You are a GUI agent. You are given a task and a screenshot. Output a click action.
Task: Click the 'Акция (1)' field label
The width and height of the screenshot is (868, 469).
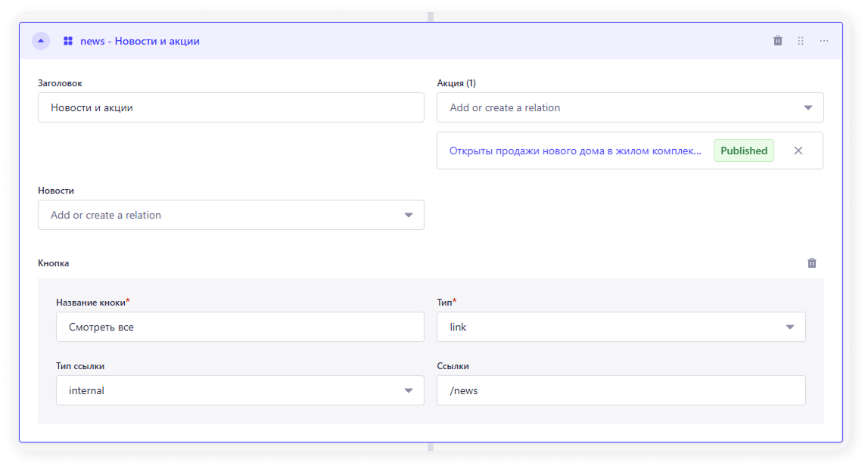(456, 83)
